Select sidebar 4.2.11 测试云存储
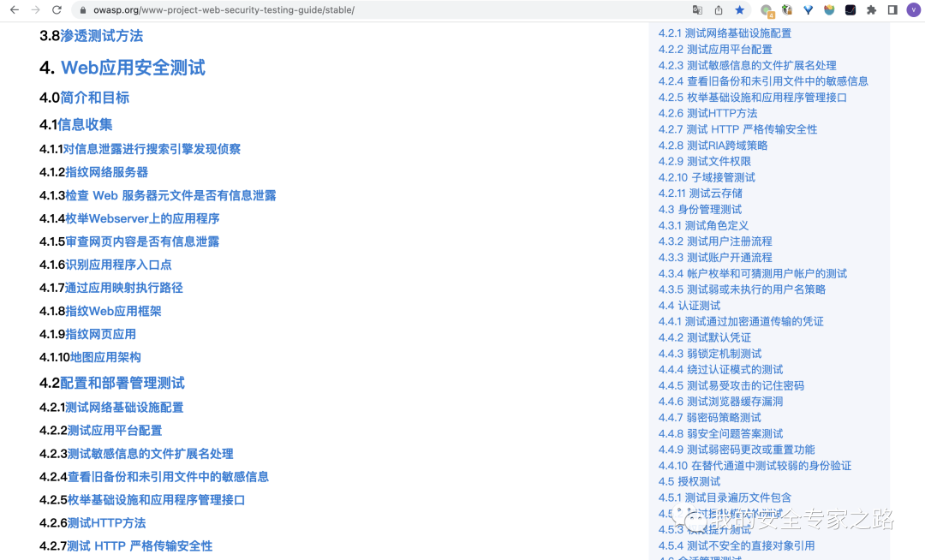 click(x=701, y=194)
